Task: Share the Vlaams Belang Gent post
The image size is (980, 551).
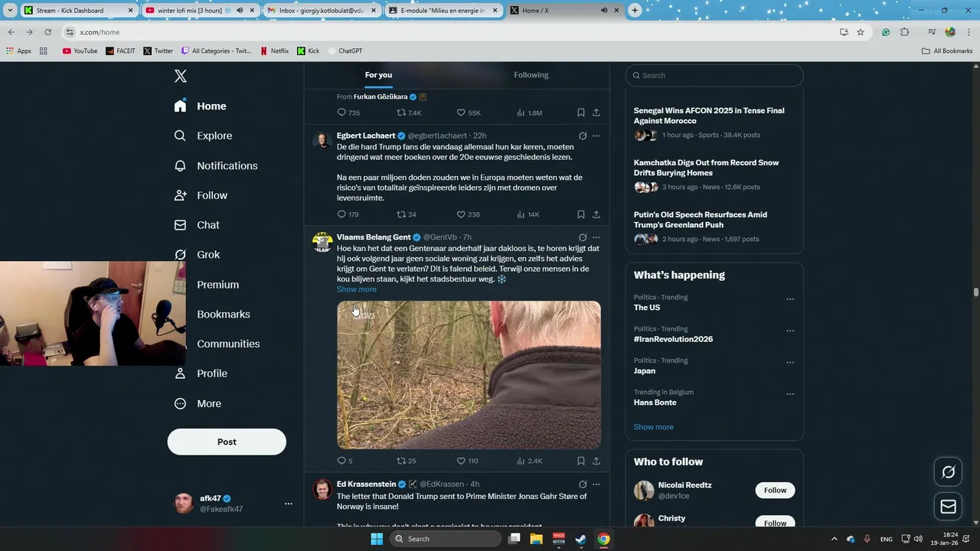Action: [x=596, y=461]
